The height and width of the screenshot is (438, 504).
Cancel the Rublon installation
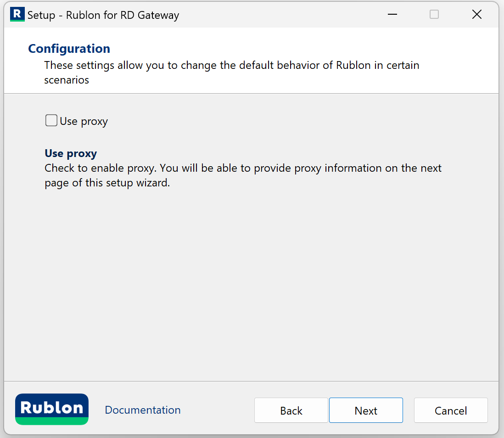(450, 410)
